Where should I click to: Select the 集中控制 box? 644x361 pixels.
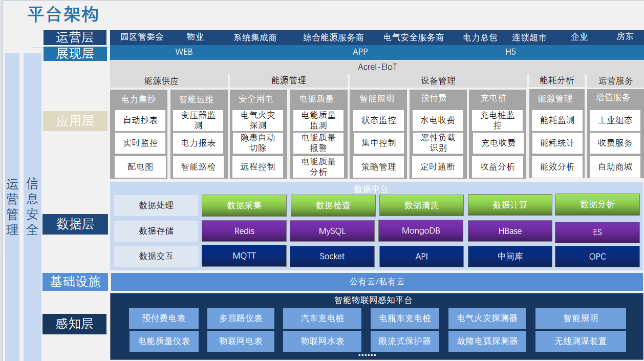pyautogui.click(x=379, y=143)
